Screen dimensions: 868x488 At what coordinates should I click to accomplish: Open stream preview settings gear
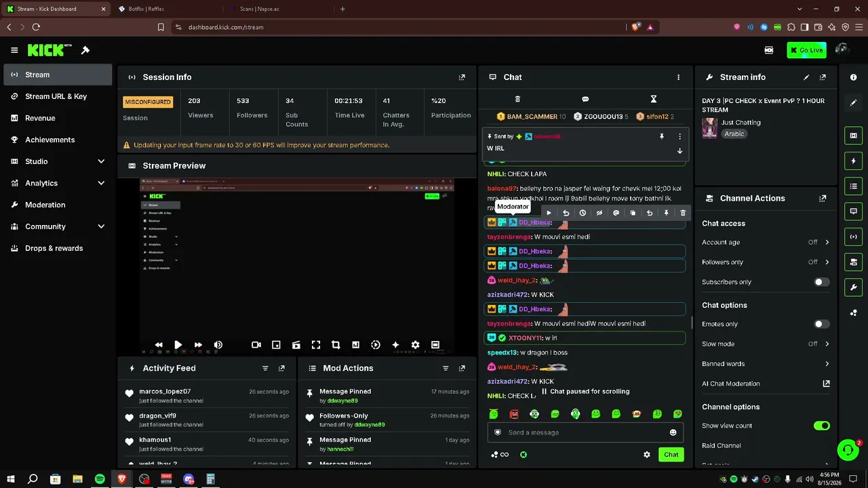[x=415, y=345]
